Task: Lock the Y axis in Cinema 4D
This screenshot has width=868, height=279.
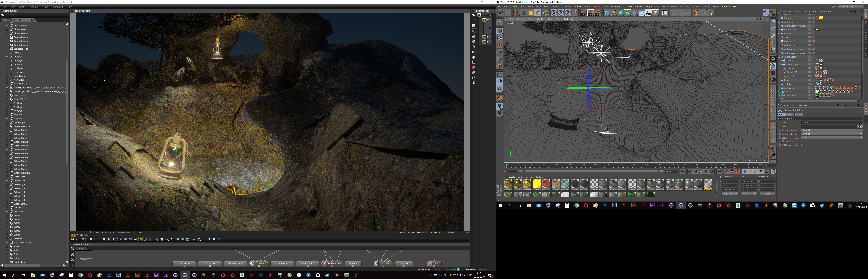Action: [x=561, y=13]
